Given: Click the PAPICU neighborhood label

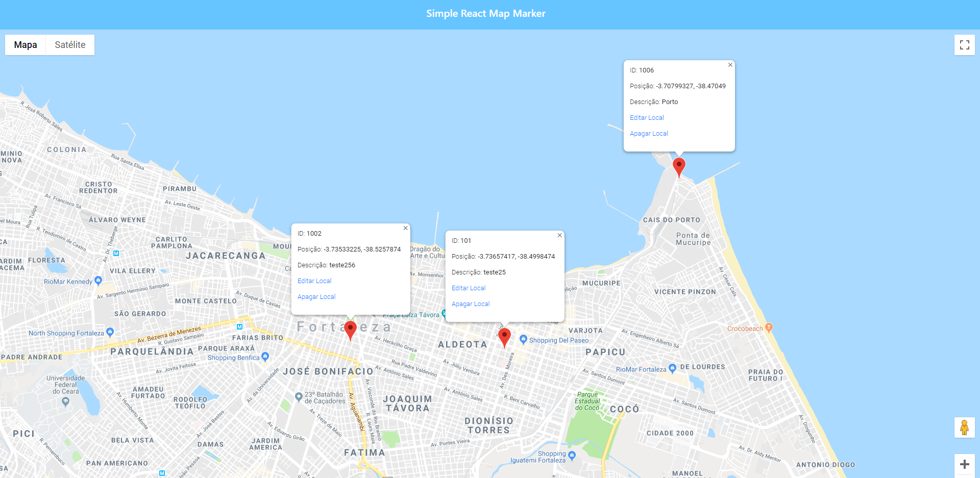Looking at the screenshot, I should pyautogui.click(x=605, y=352).
